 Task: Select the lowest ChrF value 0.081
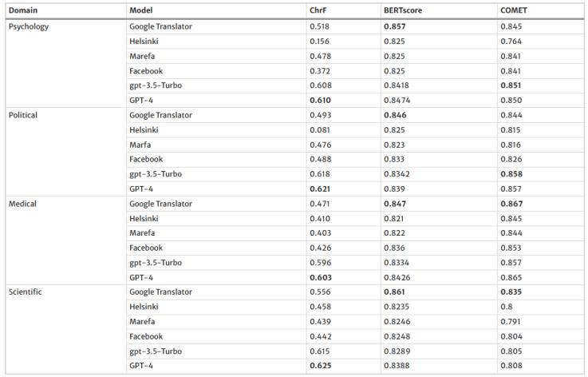click(x=318, y=130)
